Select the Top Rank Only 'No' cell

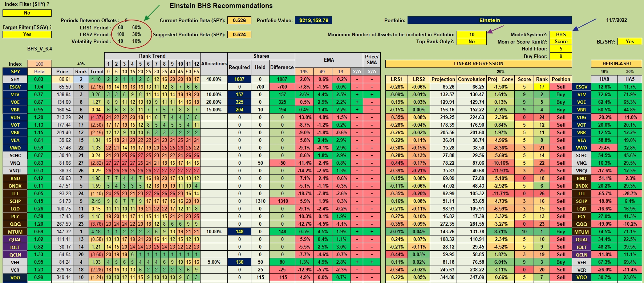coord(471,41)
